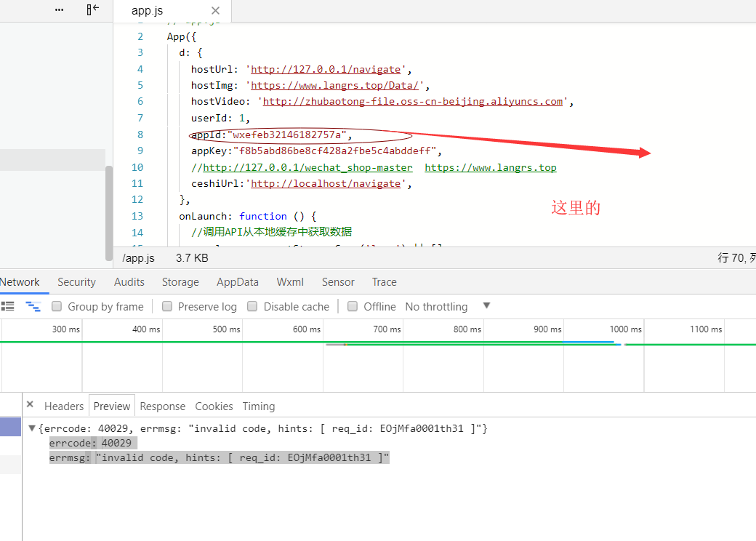The width and height of the screenshot is (756, 541).
Task: Click the Chinese comment on line 14
Action: pyautogui.click(x=271, y=233)
